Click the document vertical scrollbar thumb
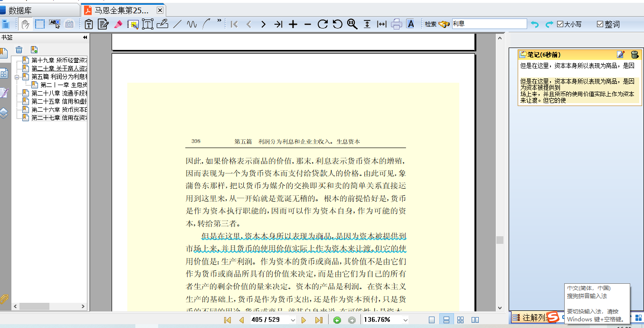The image size is (644, 328). (500, 240)
